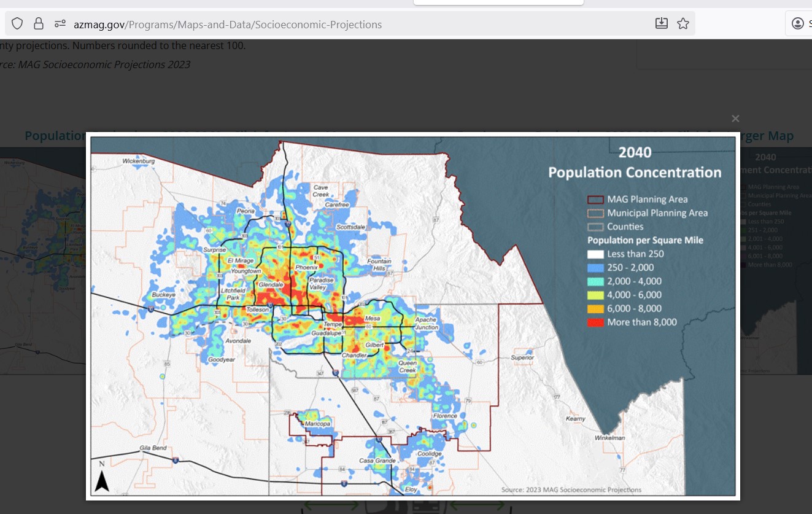812x514 pixels.
Task: Click the MAG Planning Area legend symbol
Action: click(595, 200)
